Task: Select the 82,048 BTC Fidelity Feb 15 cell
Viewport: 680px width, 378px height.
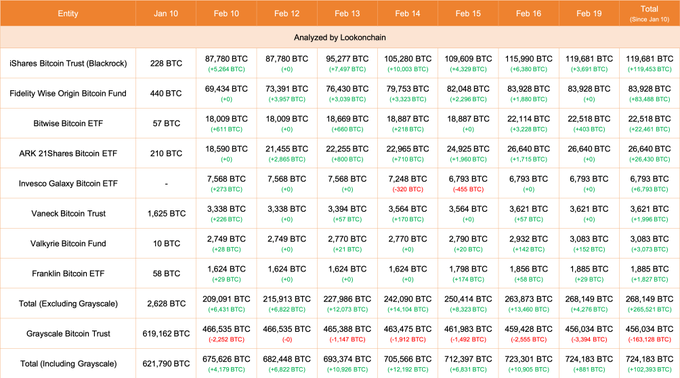Action: 468,93
